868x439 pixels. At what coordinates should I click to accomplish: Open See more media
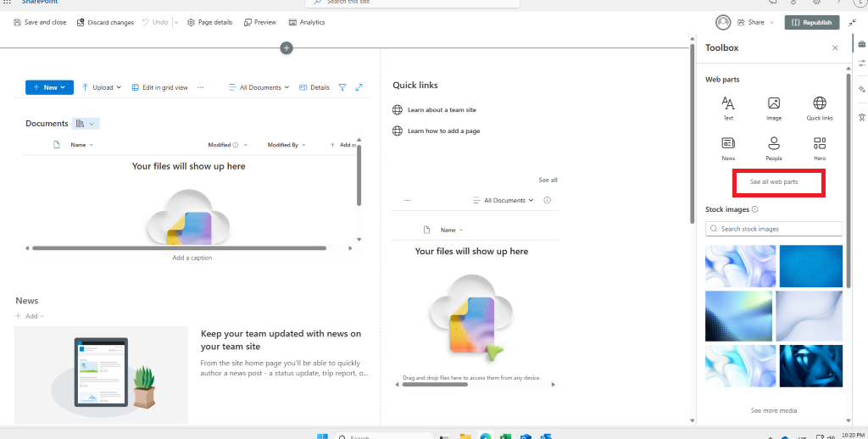coord(774,410)
